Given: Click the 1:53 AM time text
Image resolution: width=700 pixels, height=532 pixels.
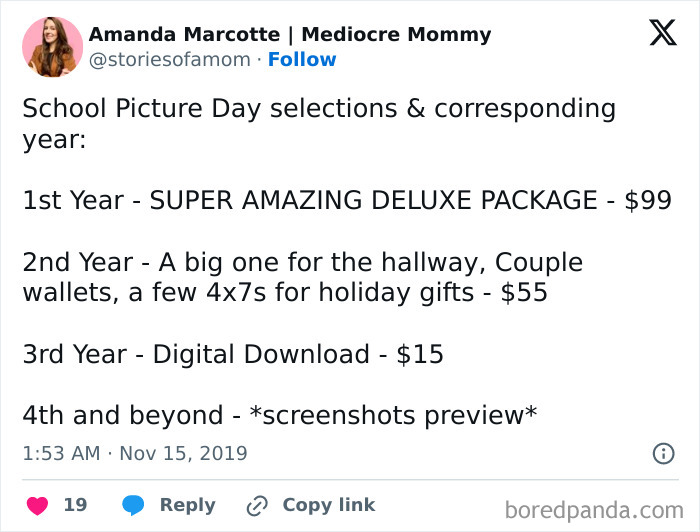Looking at the screenshot, I should (x=61, y=453).
